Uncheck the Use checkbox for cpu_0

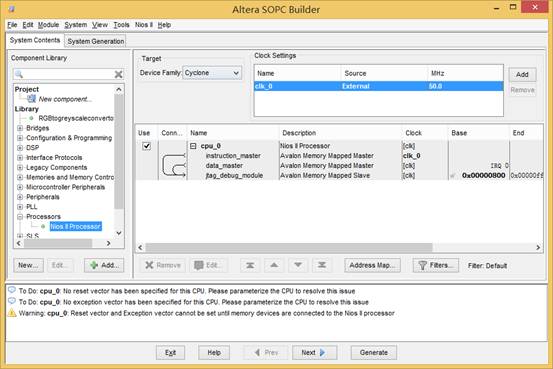(x=146, y=146)
